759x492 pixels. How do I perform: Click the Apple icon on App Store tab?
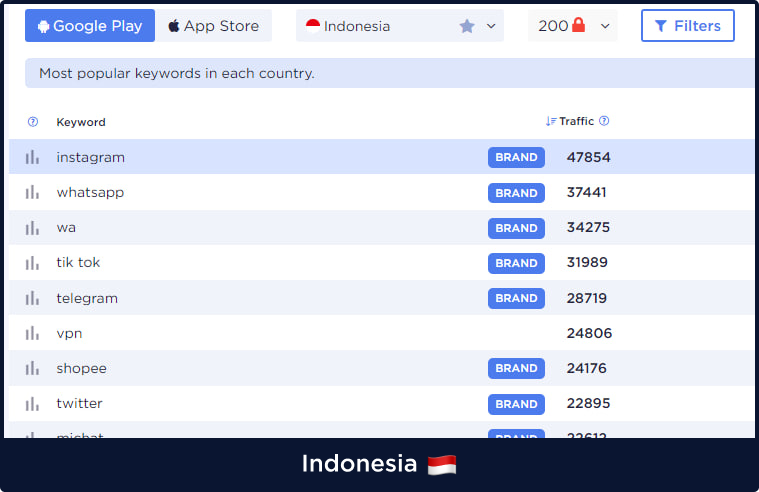click(x=174, y=25)
